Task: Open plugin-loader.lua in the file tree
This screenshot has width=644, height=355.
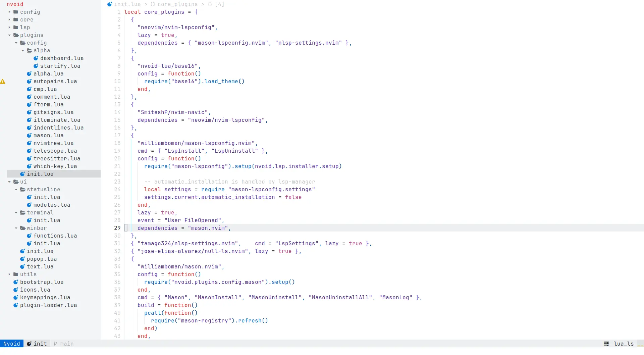Action: (49, 305)
